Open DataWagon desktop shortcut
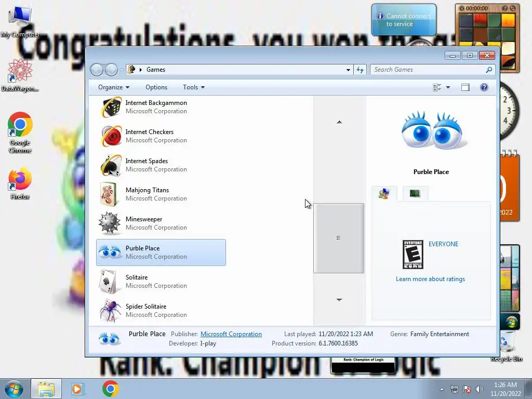The width and height of the screenshot is (532, 399). (x=20, y=75)
